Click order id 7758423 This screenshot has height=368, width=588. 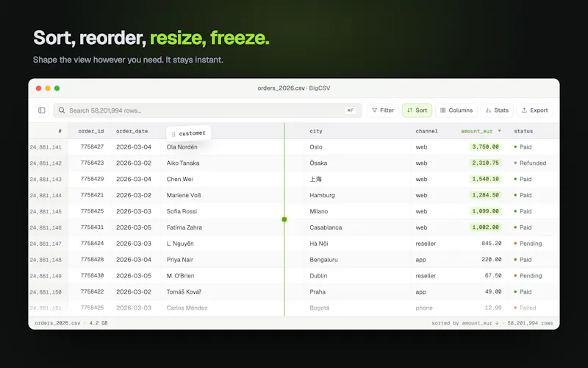[92, 163]
